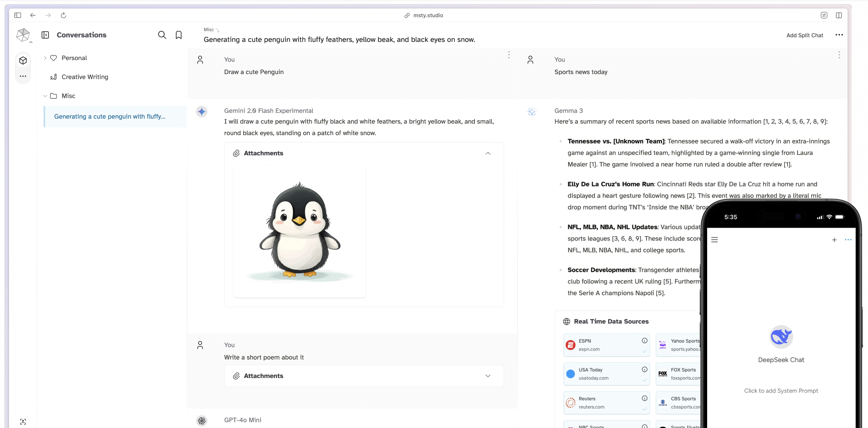Collapse the Conversations sidebar panel
868x428 pixels.
pos(45,35)
